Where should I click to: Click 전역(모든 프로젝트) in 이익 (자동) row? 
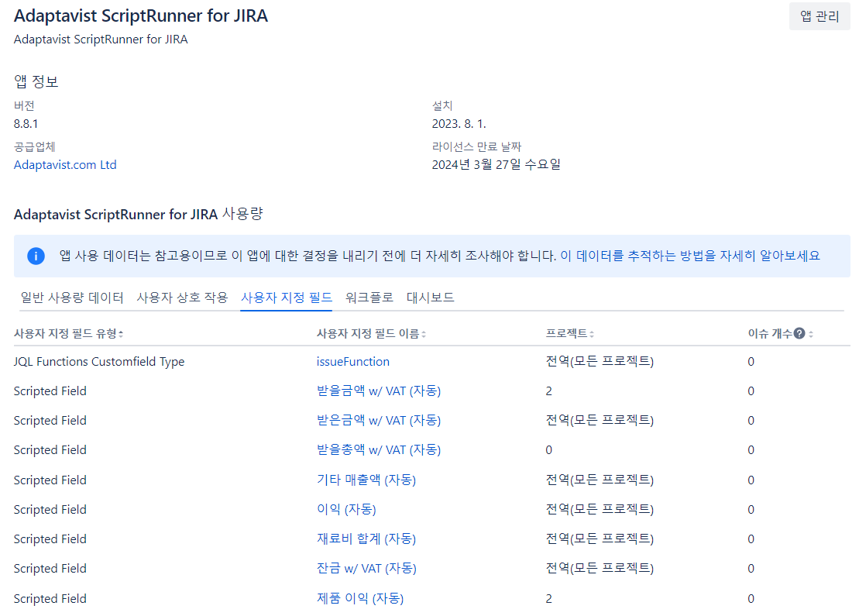600,510
